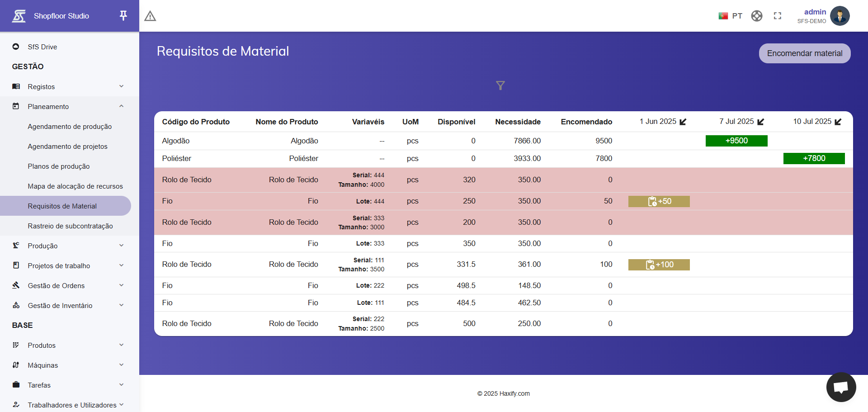Viewport: 868px width, 412px height.
Task: Change language from PT flag selector
Action: tap(730, 16)
